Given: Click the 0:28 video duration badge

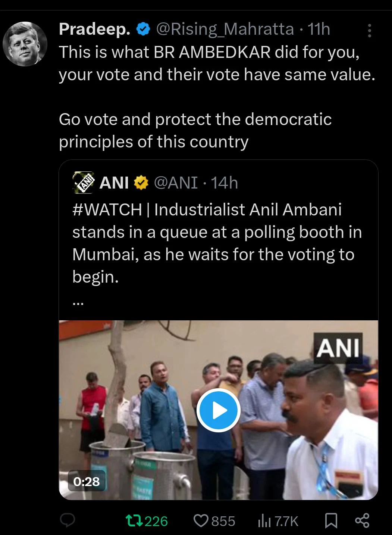Looking at the screenshot, I should [x=87, y=481].
